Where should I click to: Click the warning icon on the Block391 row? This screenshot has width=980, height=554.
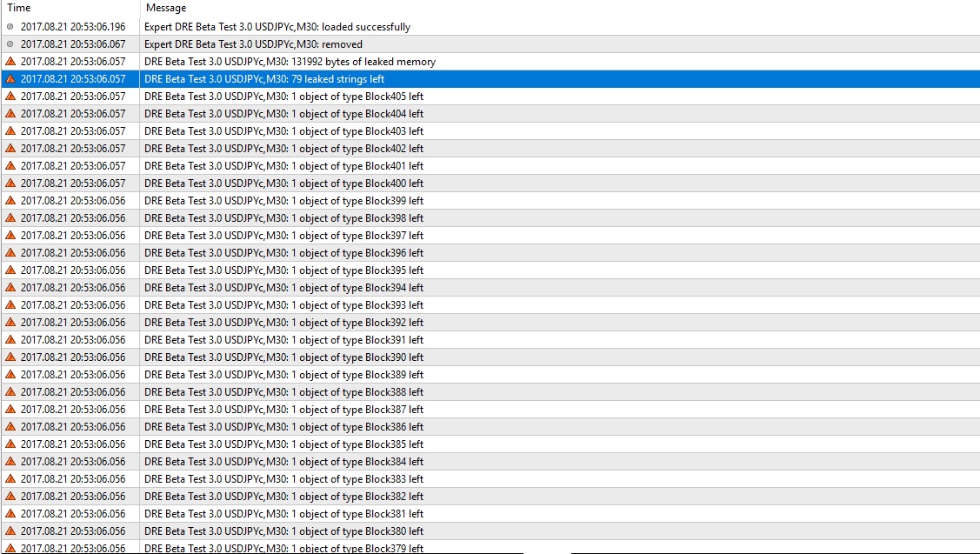coord(10,339)
